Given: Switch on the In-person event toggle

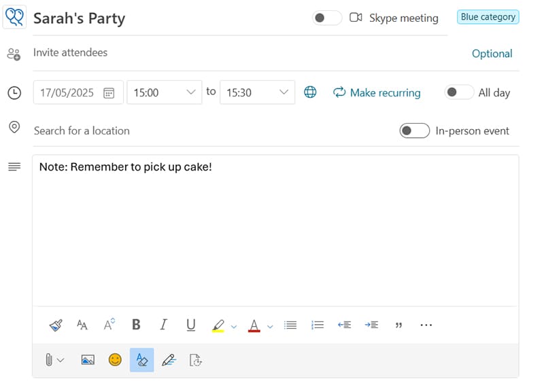Looking at the screenshot, I should click(414, 130).
